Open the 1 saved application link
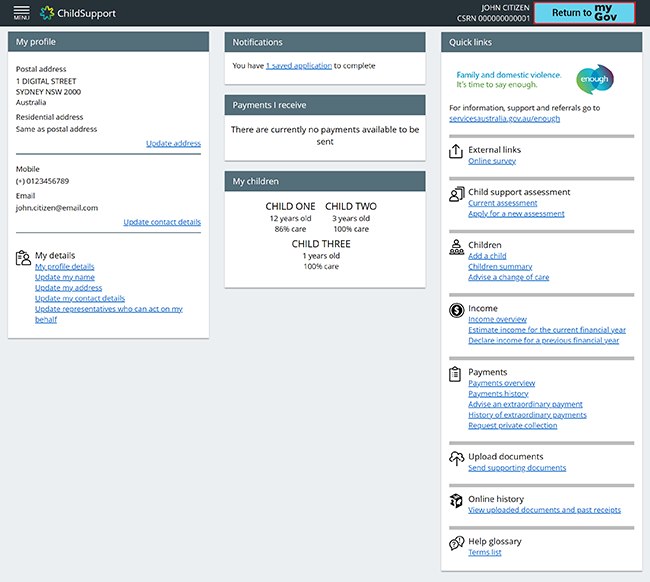 pyautogui.click(x=298, y=66)
